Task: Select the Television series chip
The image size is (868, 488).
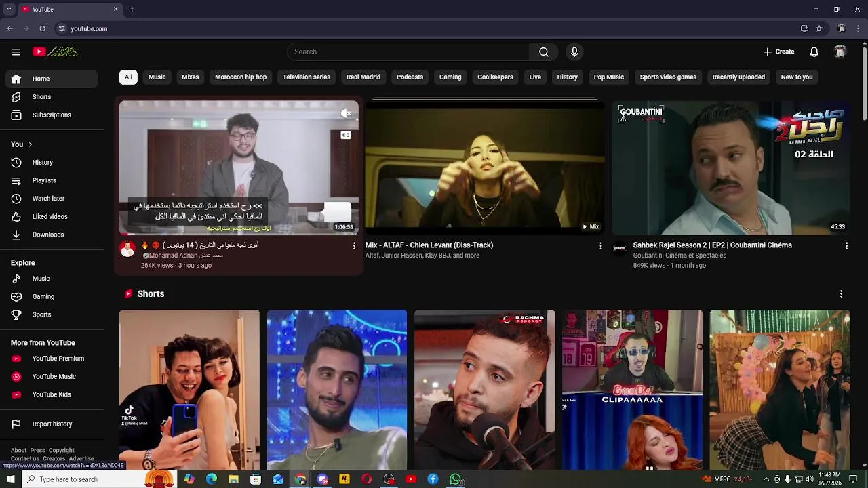Action: click(x=307, y=77)
